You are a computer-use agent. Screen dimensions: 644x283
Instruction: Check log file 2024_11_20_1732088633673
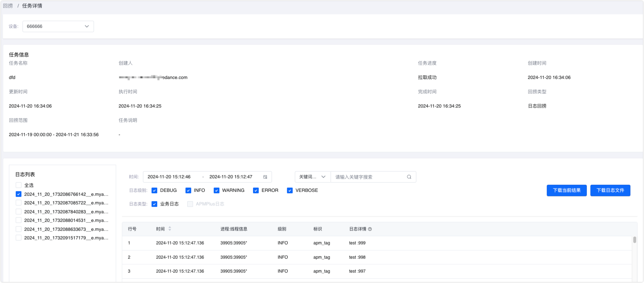pos(19,229)
